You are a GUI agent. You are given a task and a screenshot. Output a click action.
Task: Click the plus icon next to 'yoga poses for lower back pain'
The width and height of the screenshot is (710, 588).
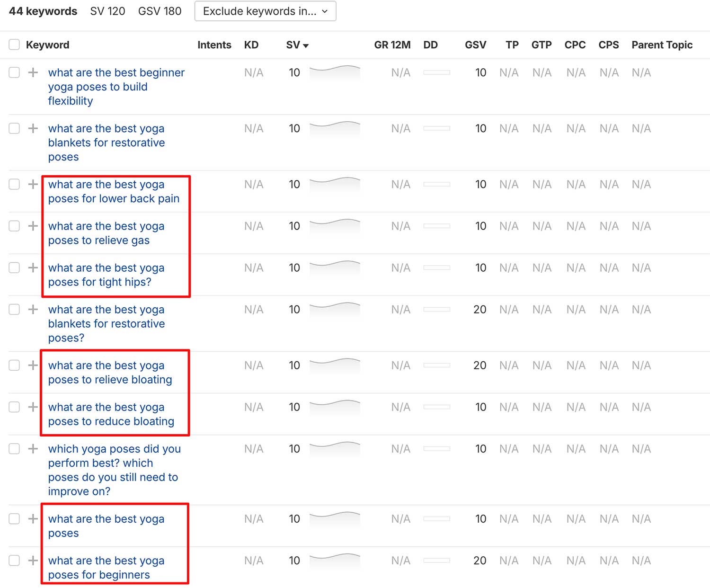pos(33,185)
